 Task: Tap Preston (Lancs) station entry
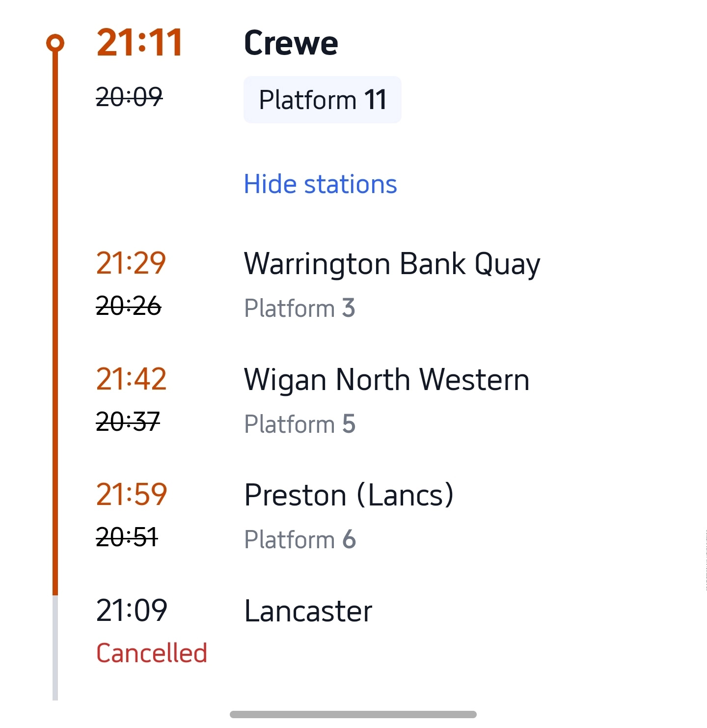click(349, 495)
